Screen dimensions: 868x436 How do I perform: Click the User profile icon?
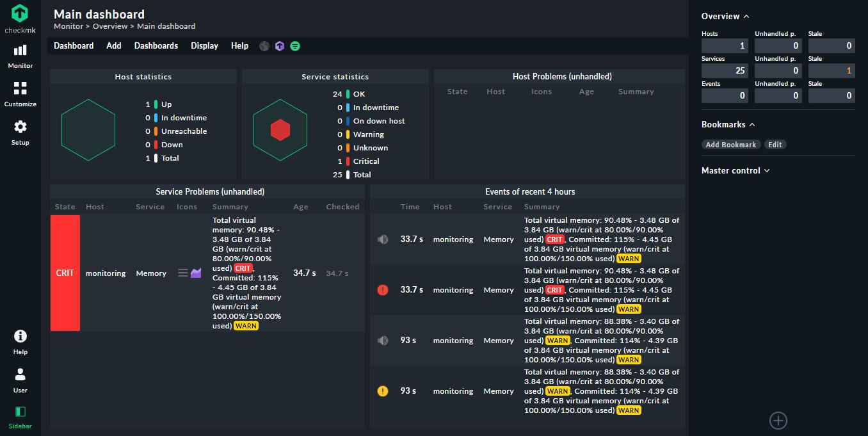pyautogui.click(x=20, y=380)
